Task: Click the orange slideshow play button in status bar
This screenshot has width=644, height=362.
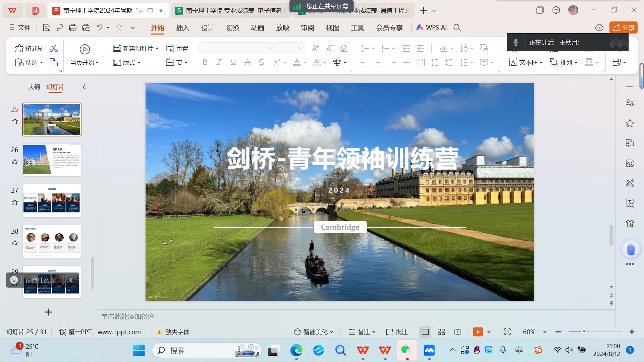Action: [478, 332]
